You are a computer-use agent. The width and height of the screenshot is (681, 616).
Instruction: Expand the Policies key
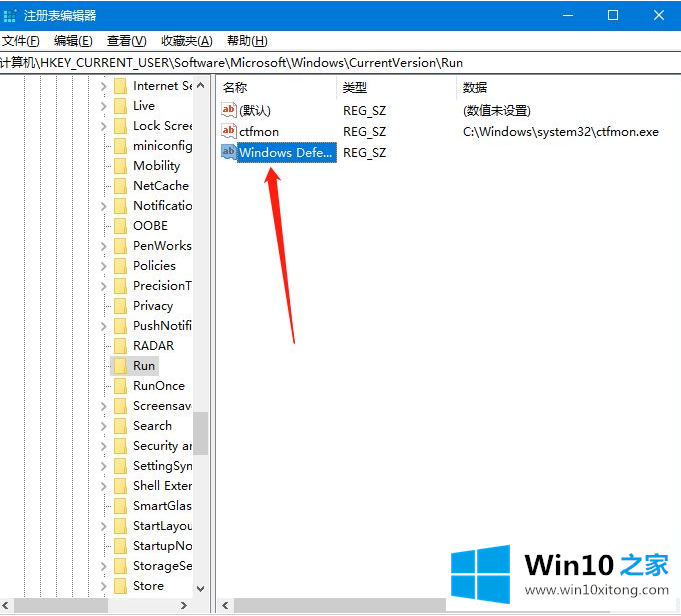click(103, 266)
